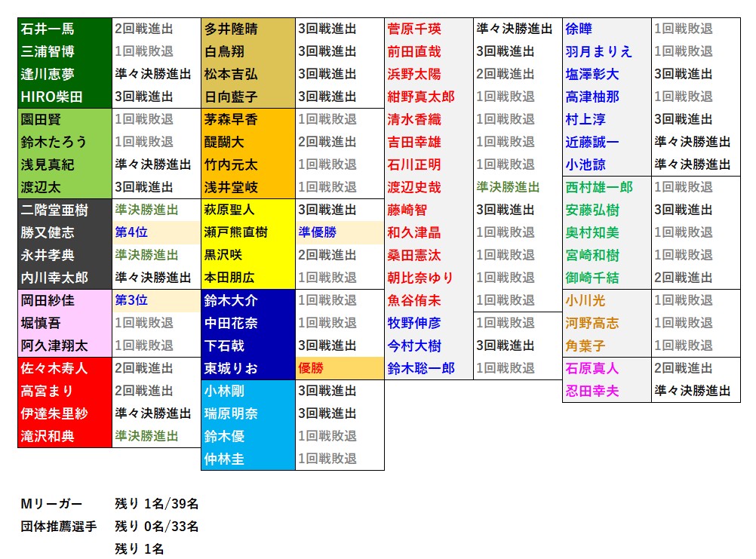
Task: Click the 石原真人 name cell
Action: 607,369
